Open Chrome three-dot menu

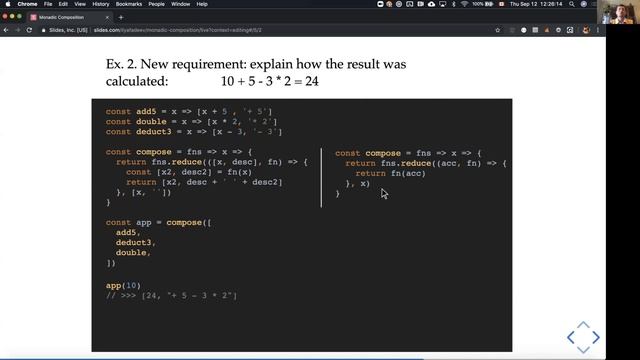[598, 30]
